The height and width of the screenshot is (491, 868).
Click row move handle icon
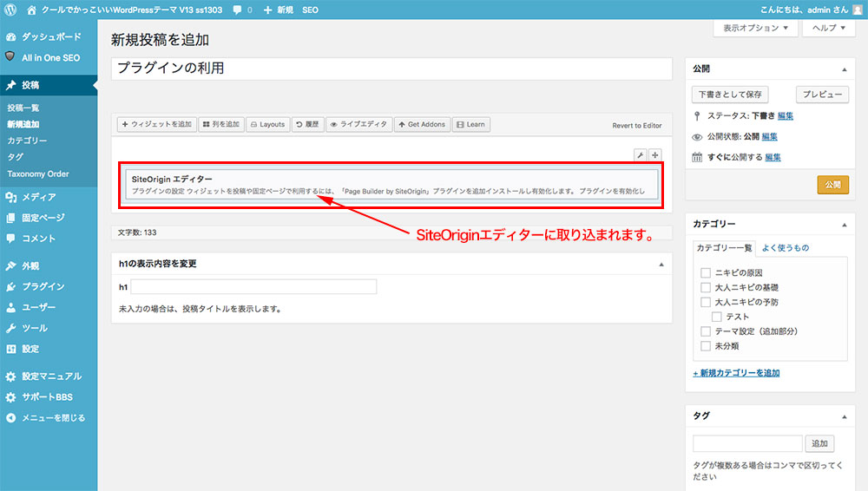coord(654,155)
